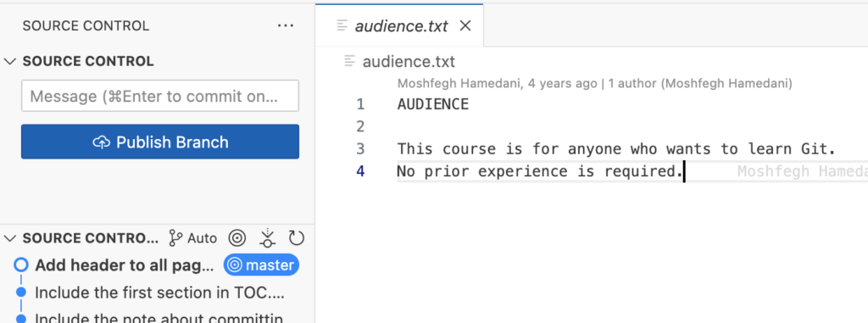This screenshot has width=868, height=323.
Task: Open the Source Control more actions ellipsis
Action: coord(286,26)
